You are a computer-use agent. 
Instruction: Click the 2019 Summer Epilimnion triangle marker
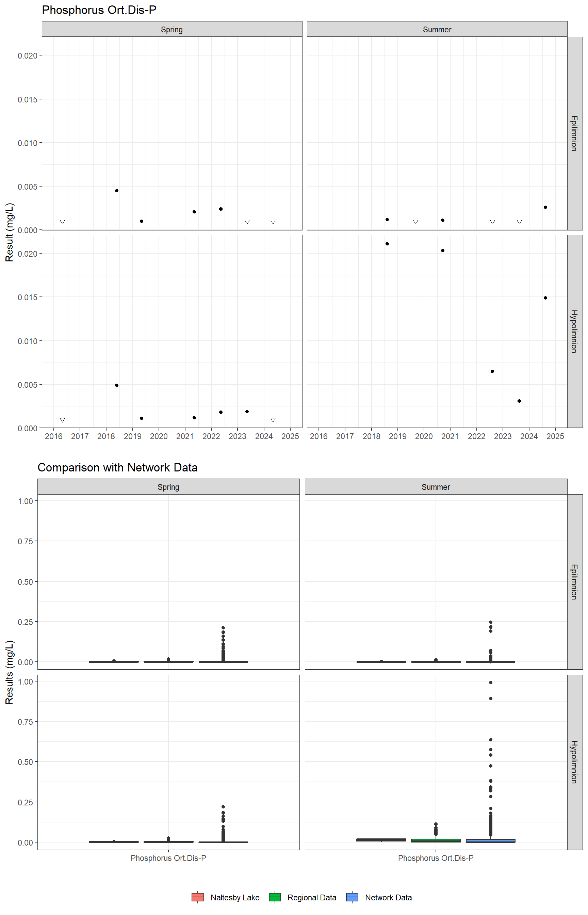(x=415, y=222)
